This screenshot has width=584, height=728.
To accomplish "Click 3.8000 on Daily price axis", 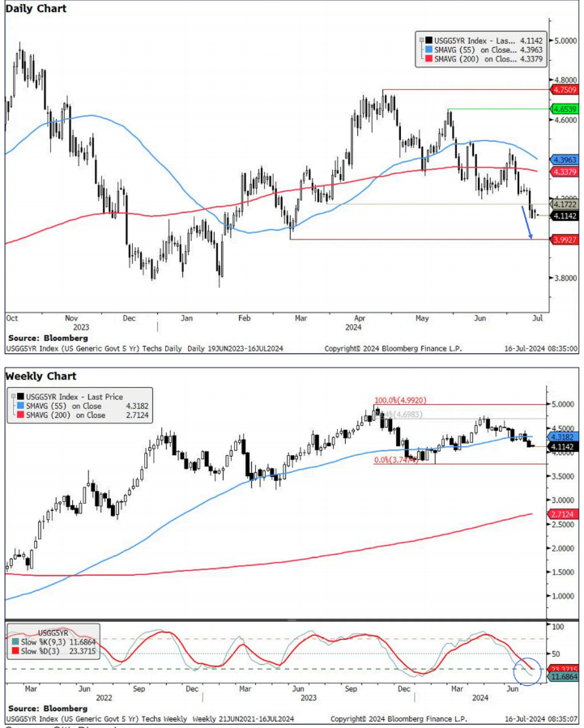I will click(565, 278).
